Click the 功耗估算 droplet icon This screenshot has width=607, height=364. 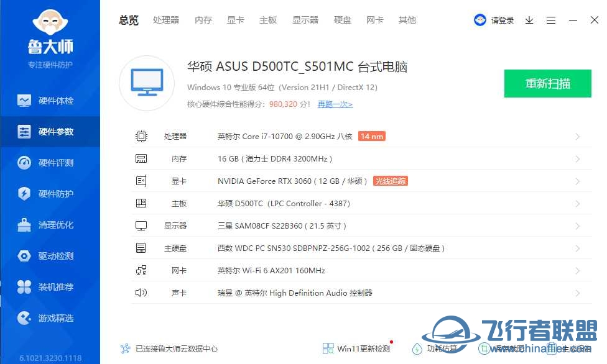(417, 348)
